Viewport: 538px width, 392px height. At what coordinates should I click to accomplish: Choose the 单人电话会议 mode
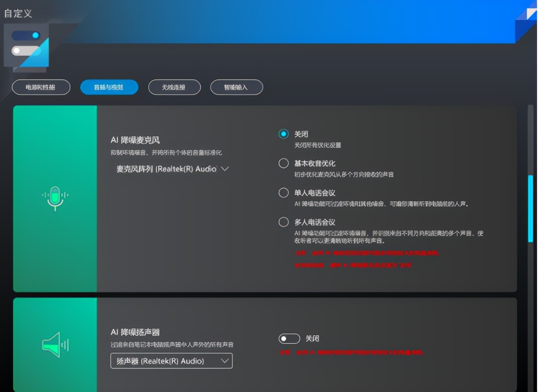284,193
